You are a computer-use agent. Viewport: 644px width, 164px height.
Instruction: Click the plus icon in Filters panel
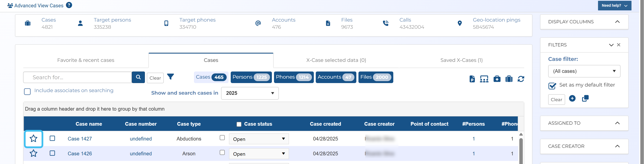[572, 98]
